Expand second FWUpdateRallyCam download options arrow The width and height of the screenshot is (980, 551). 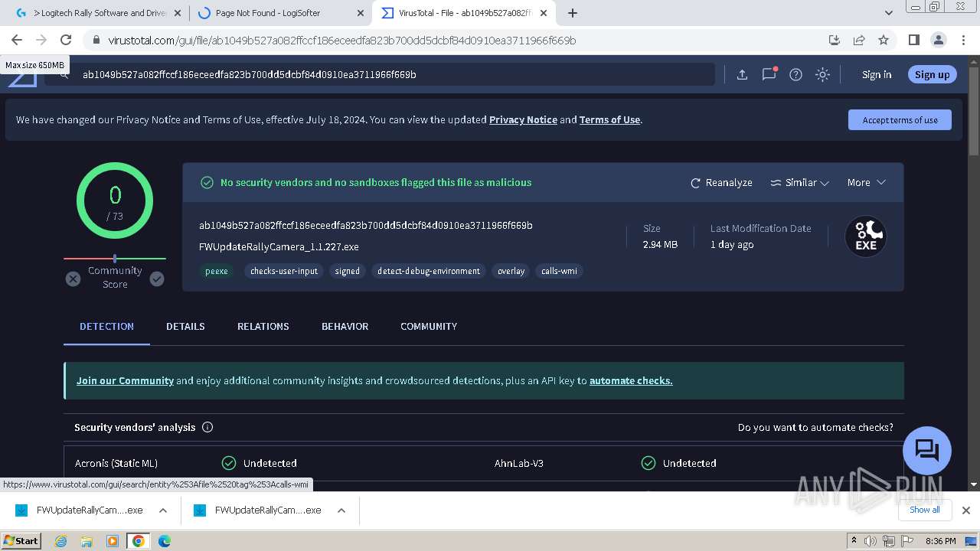341,510
